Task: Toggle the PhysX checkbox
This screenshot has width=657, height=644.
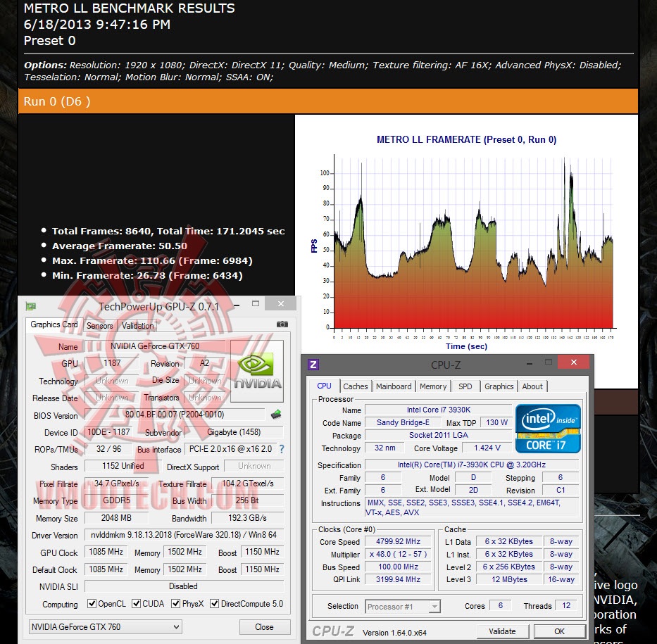Action: click(x=175, y=603)
